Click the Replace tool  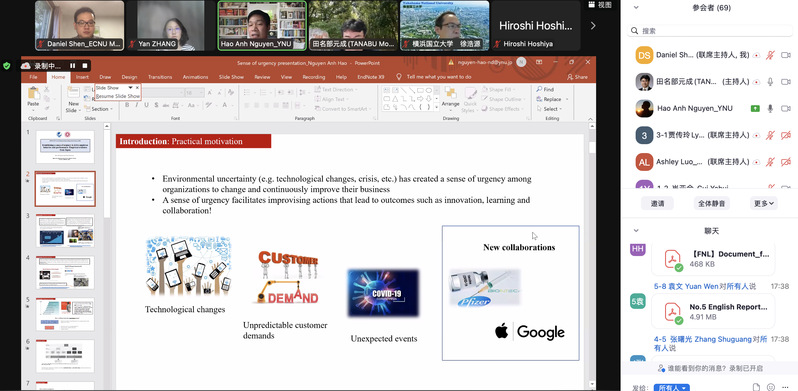pyautogui.click(x=552, y=99)
